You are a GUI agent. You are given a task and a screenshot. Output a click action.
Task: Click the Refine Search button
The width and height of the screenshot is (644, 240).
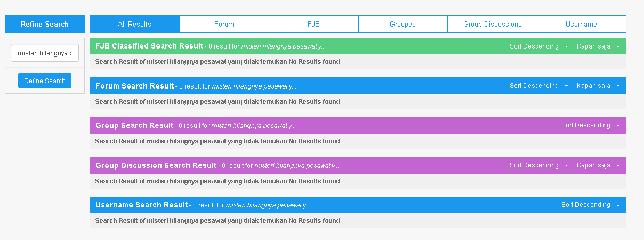45,81
